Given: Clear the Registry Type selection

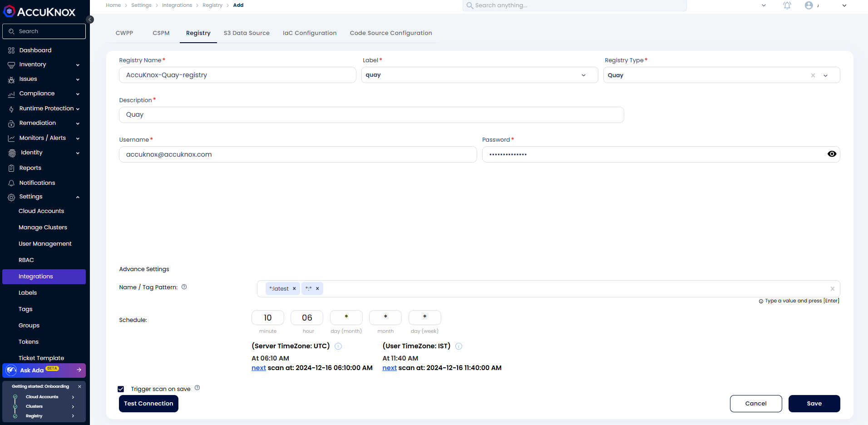Looking at the screenshot, I should pyautogui.click(x=813, y=75).
